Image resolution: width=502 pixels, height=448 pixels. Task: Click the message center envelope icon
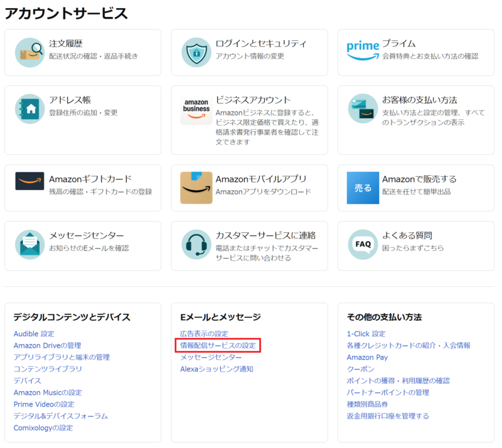(29, 244)
